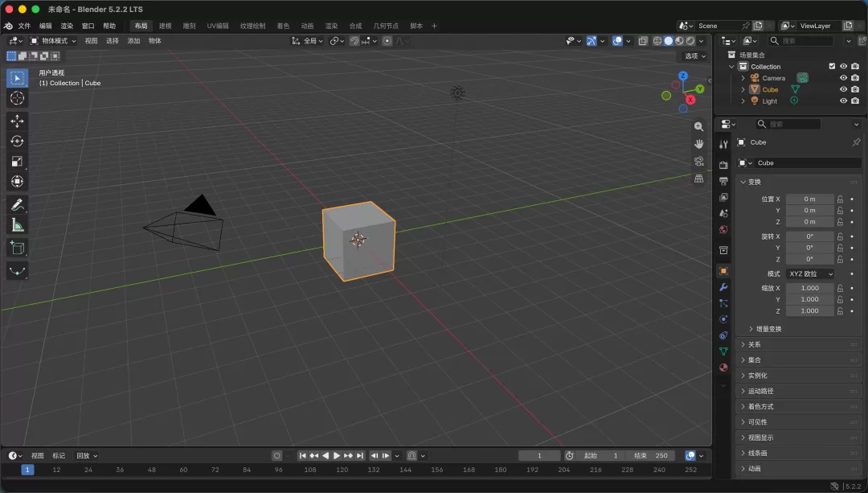Switch to the UV编辑 workspace tab
Image resolution: width=868 pixels, height=493 pixels.
click(x=218, y=26)
